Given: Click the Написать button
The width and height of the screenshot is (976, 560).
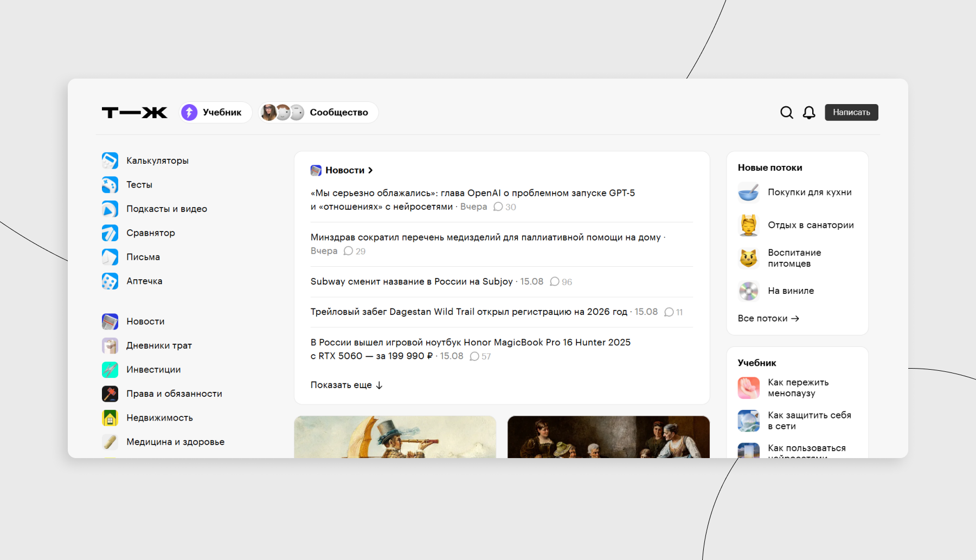Looking at the screenshot, I should point(851,112).
